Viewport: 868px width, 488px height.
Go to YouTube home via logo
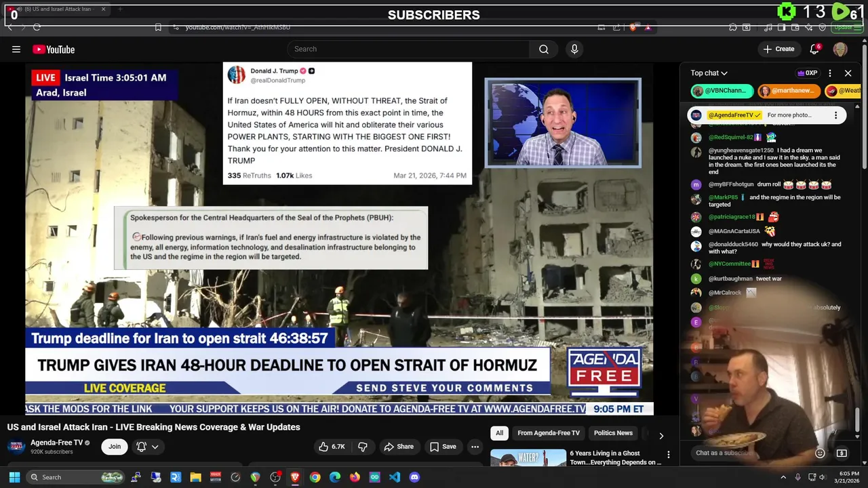tap(54, 49)
